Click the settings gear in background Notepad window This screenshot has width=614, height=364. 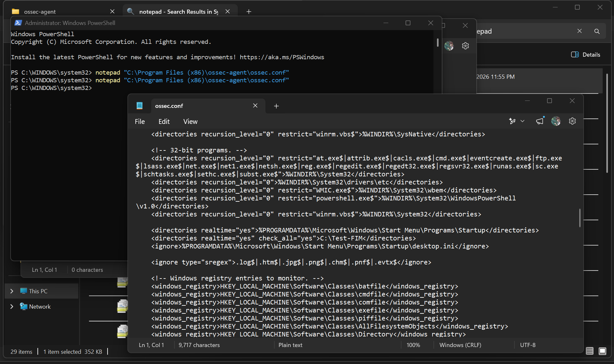click(465, 46)
